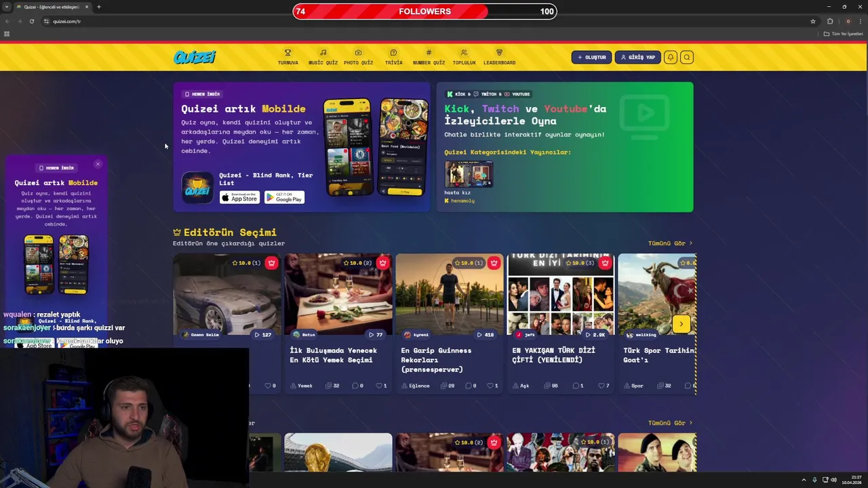Expand the system tray hidden icons chevron

click(804, 480)
